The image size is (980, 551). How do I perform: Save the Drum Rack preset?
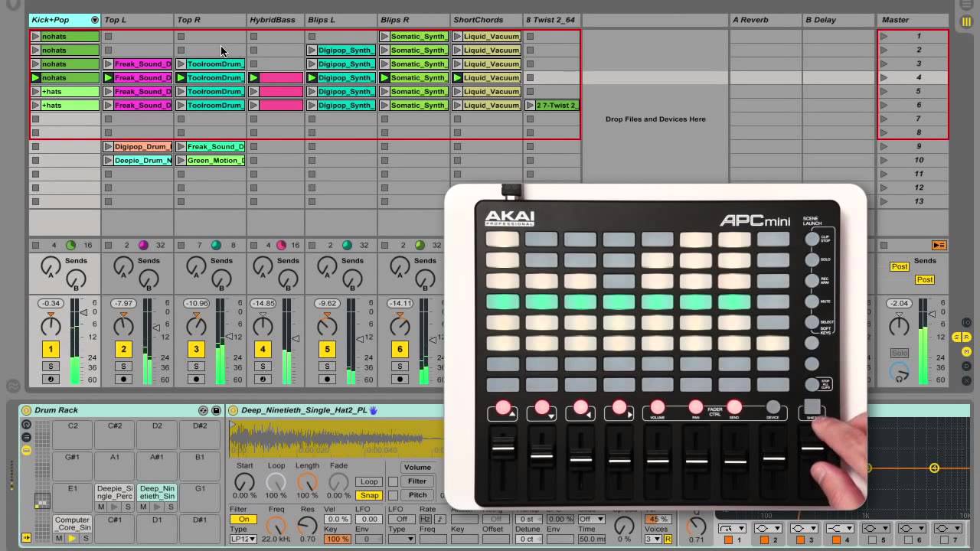(216, 411)
